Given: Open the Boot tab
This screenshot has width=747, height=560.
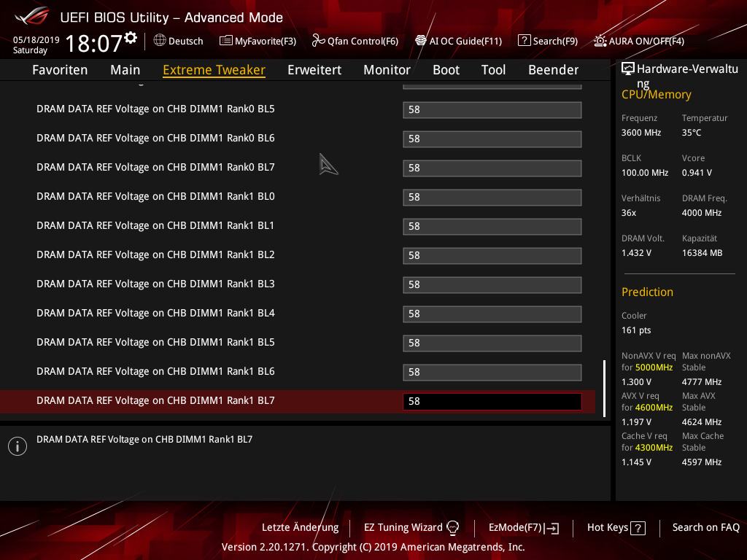Looking at the screenshot, I should coord(446,70).
